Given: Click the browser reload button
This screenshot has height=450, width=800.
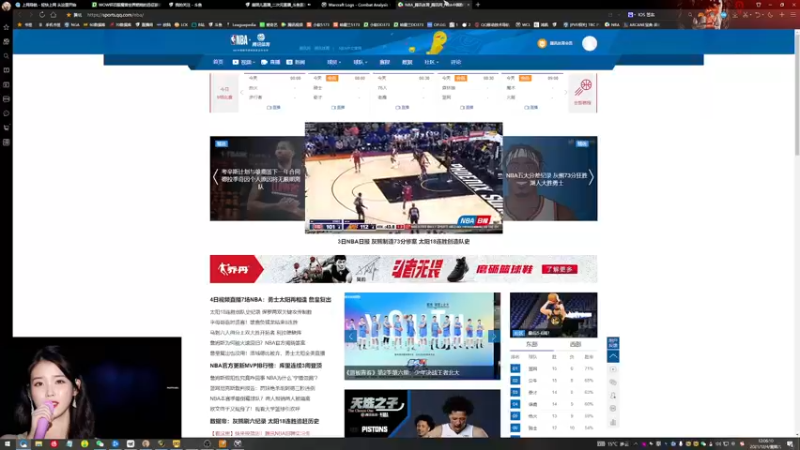Looking at the screenshot, I should pyautogui.click(x=42, y=15).
